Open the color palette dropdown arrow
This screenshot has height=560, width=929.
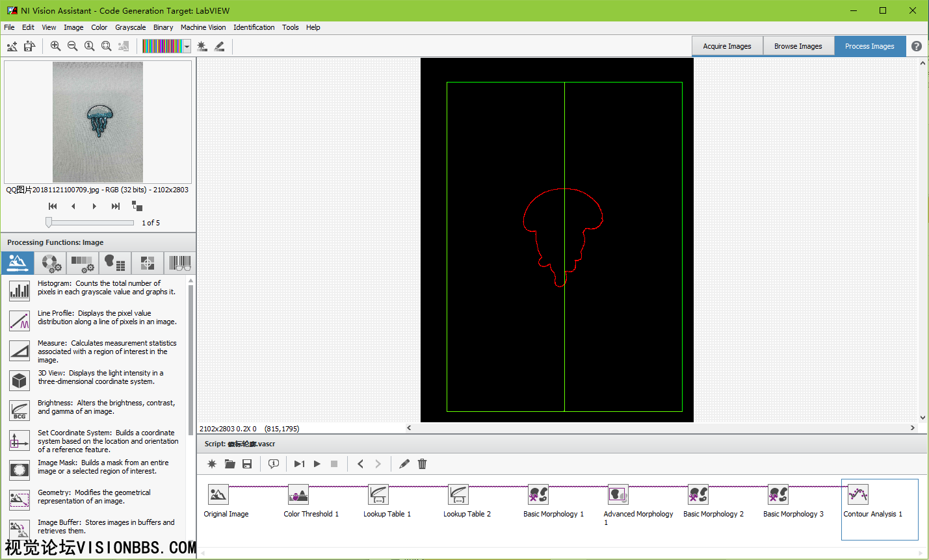click(187, 46)
